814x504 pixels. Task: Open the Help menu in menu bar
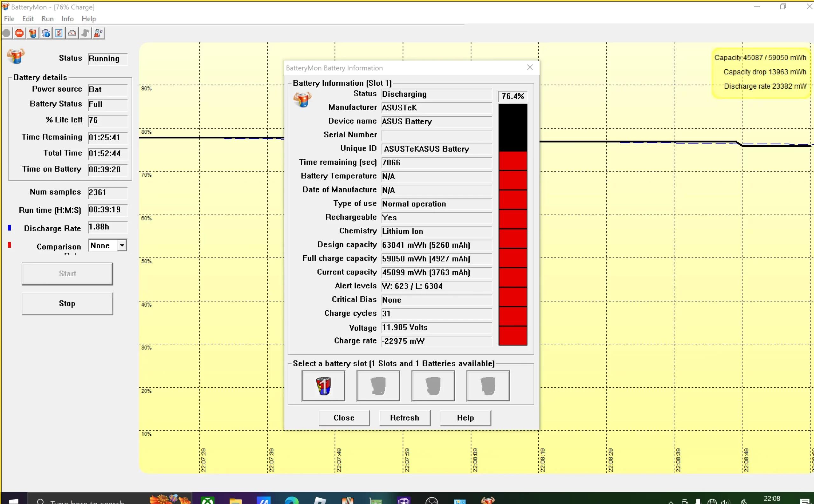pyautogui.click(x=89, y=19)
